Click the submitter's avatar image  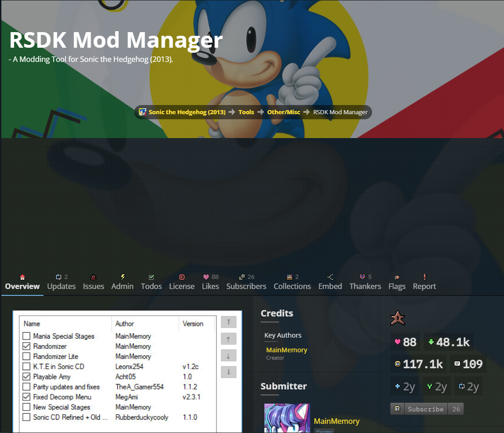point(287,418)
